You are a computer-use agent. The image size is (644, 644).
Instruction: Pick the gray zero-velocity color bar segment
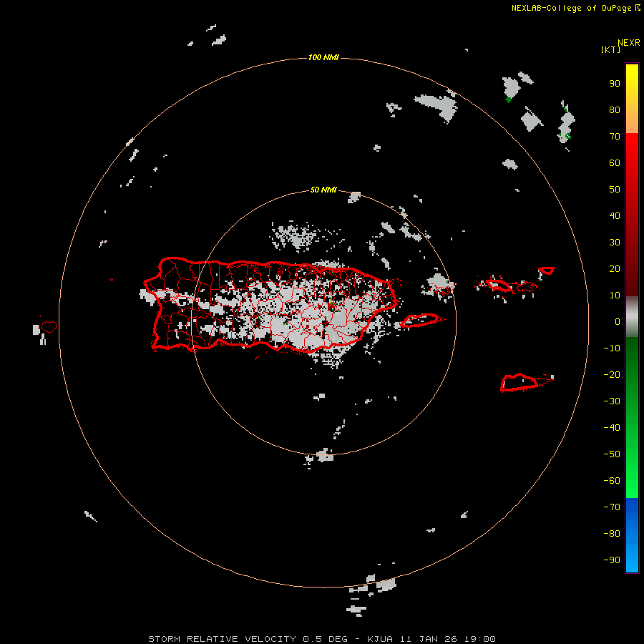tap(632, 317)
